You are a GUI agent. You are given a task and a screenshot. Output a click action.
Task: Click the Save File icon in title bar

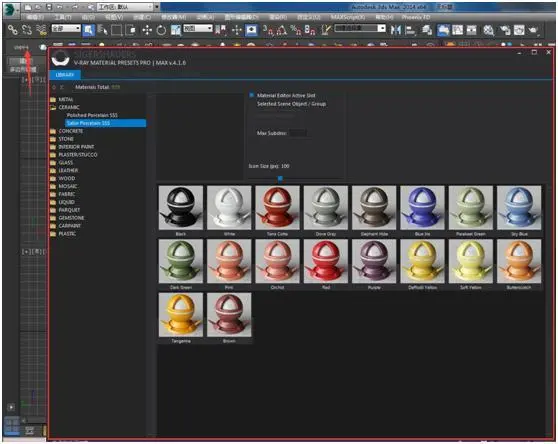(49, 7)
